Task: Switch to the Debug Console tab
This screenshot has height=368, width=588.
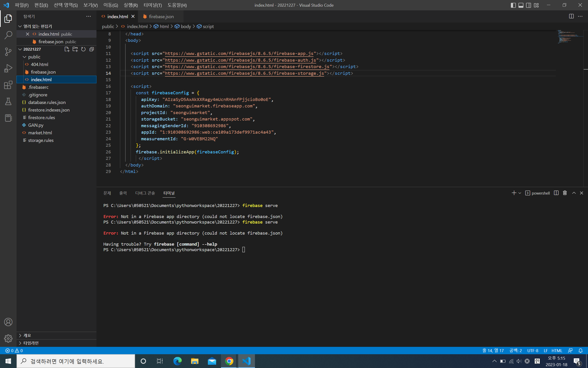Action: point(145,193)
